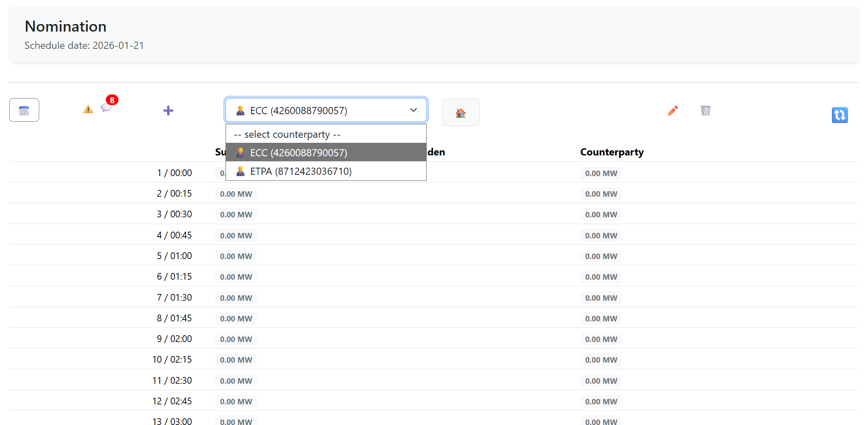Click period label 12 / 02:45
Viewport: 868px width, 425px height.
[172, 401]
